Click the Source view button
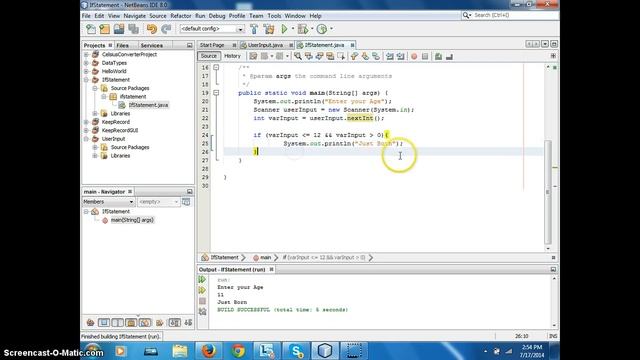This screenshot has width=640, height=360. tap(209, 56)
